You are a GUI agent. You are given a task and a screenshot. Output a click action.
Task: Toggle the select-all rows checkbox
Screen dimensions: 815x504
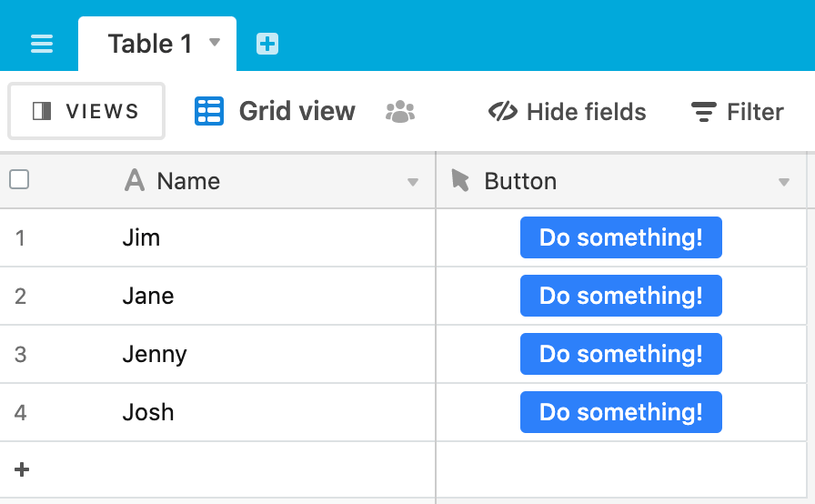tap(19, 180)
